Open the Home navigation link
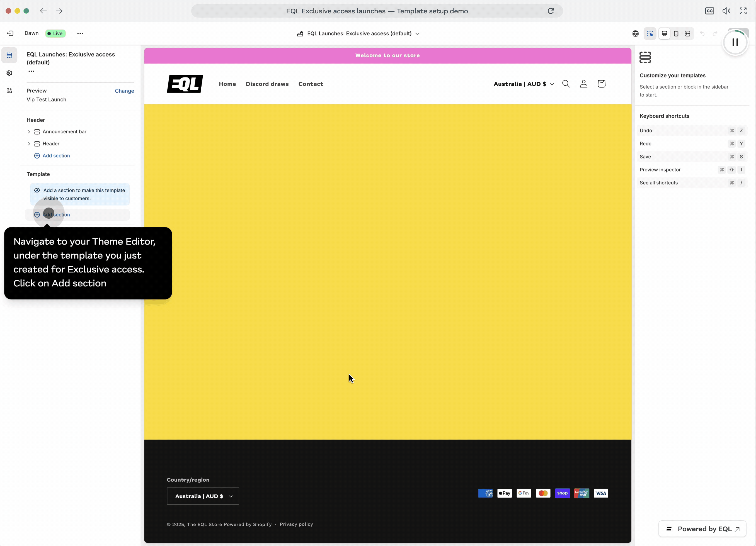This screenshot has width=756, height=546. [227, 84]
